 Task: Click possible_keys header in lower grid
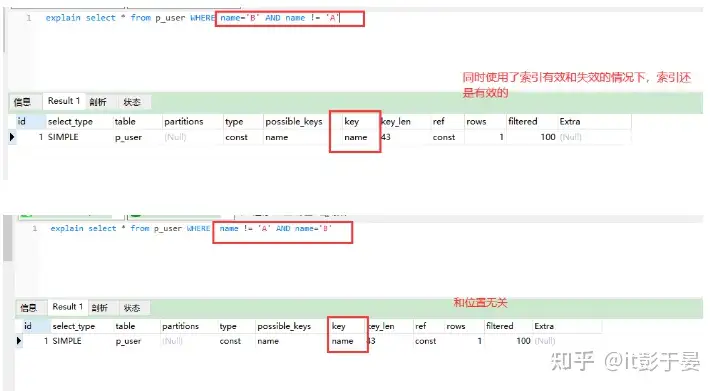[293, 326]
